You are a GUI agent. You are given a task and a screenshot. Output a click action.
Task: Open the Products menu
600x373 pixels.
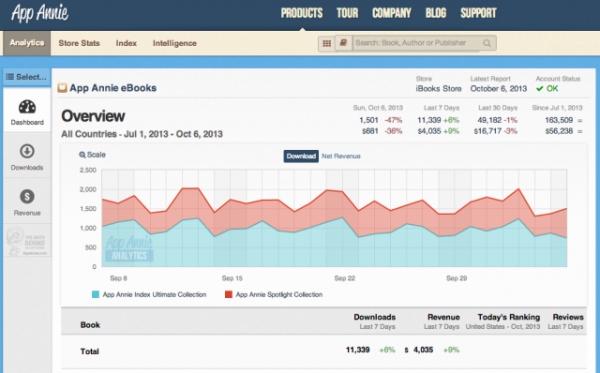click(302, 13)
